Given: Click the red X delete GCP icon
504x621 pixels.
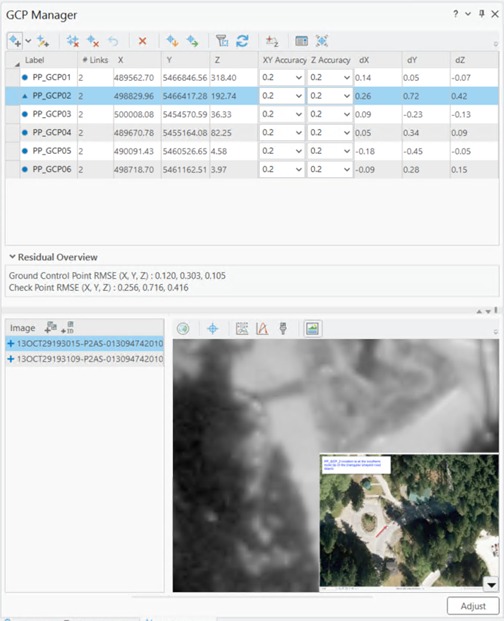Looking at the screenshot, I should coord(143,41).
